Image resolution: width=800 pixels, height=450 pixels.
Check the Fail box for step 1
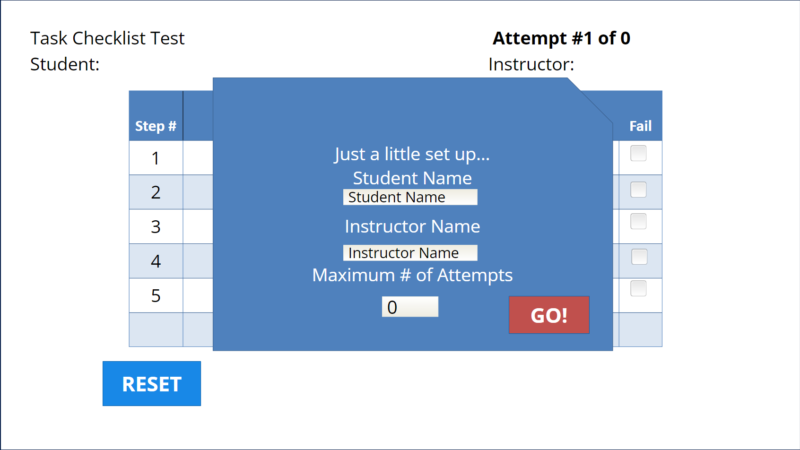click(x=638, y=154)
